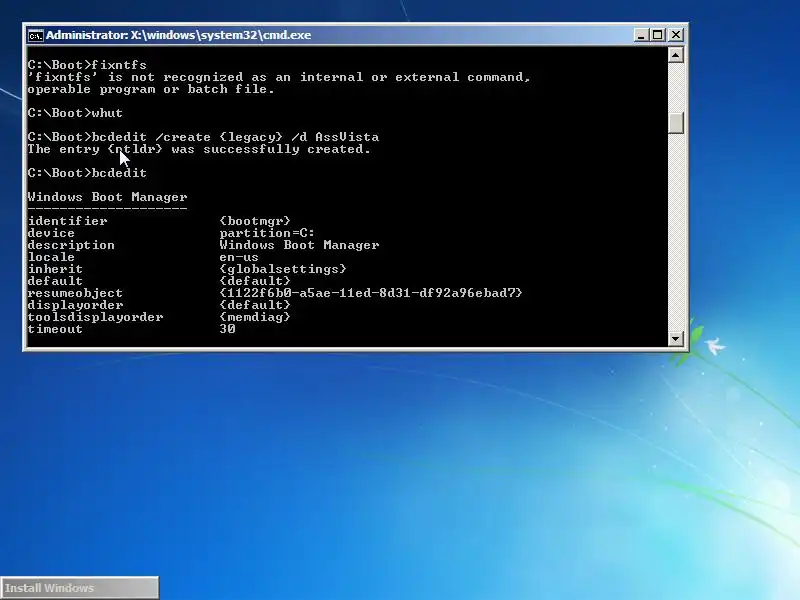Click the 'toolsdisplayorder' label
Viewport: 800px width, 600px height.
point(95,317)
